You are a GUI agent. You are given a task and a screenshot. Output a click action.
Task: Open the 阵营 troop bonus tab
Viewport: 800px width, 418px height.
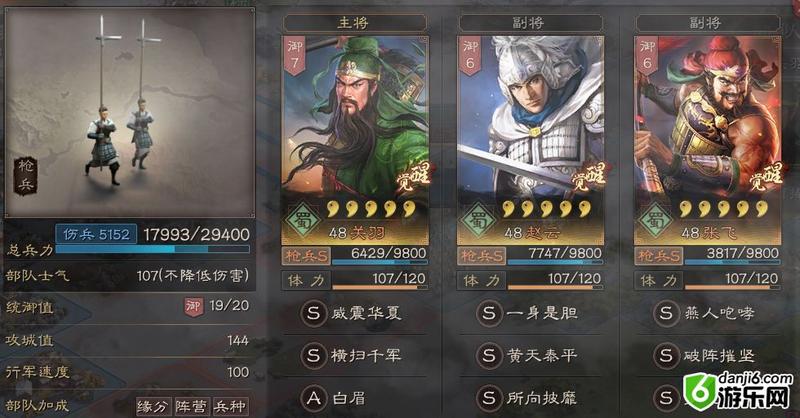pyautogui.click(x=192, y=406)
